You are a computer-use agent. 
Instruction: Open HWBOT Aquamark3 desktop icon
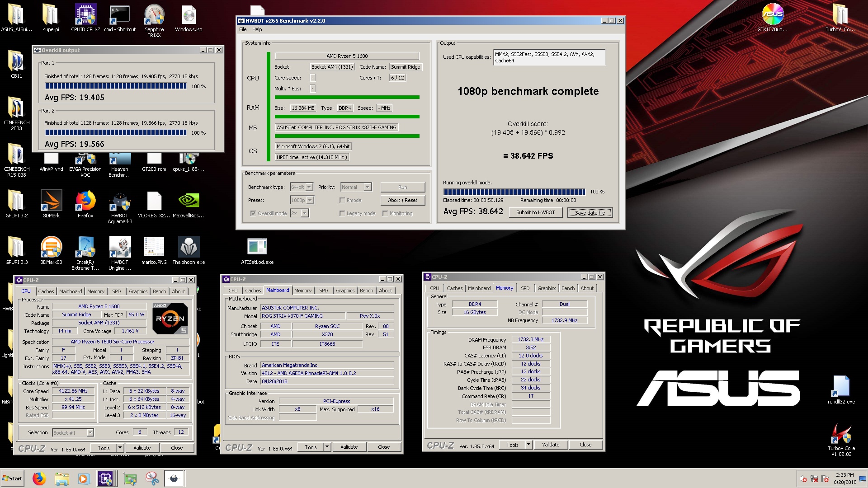pos(120,207)
